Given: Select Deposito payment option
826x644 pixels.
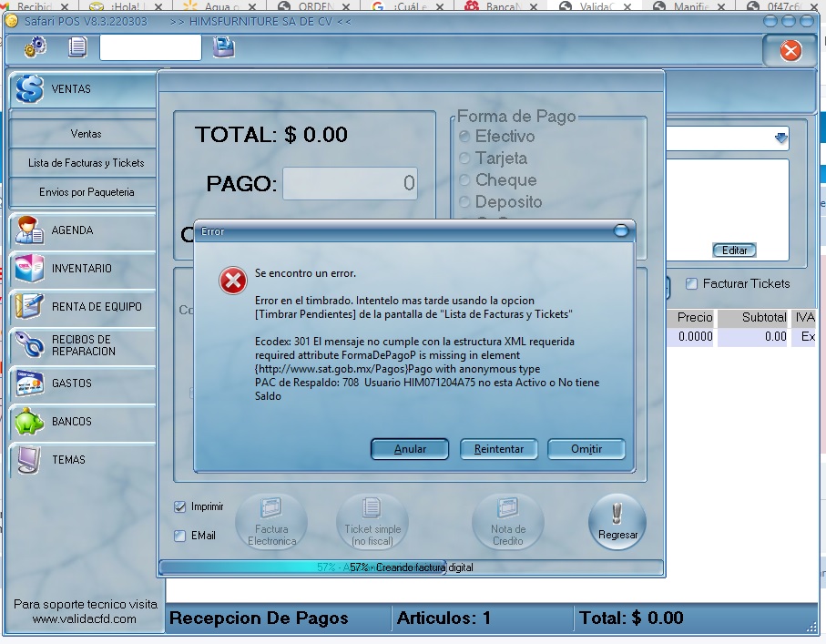Looking at the screenshot, I should tap(464, 202).
